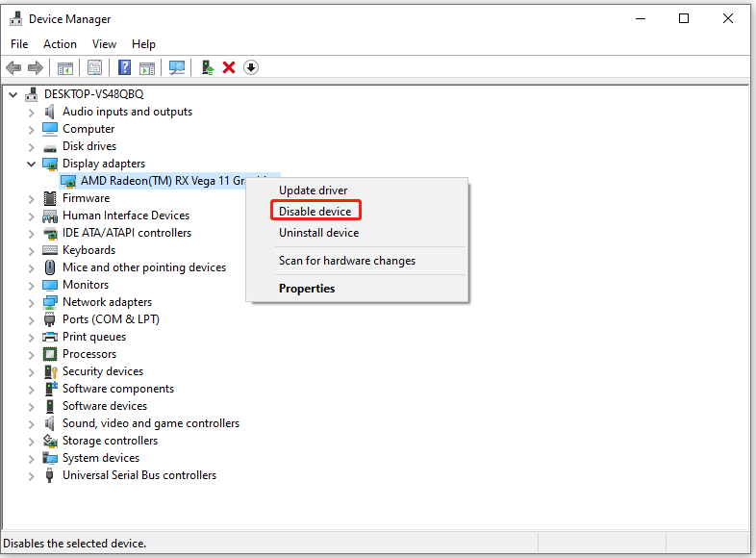This screenshot has height=558, width=756.
Task: Click Scan for hardware changes toolbar icon
Action: click(x=177, y=67)
